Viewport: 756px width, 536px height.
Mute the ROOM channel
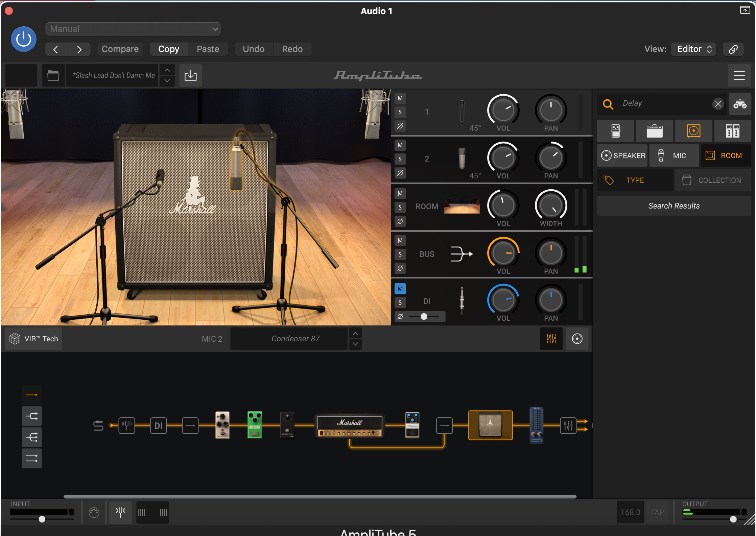tap(400, 194)
